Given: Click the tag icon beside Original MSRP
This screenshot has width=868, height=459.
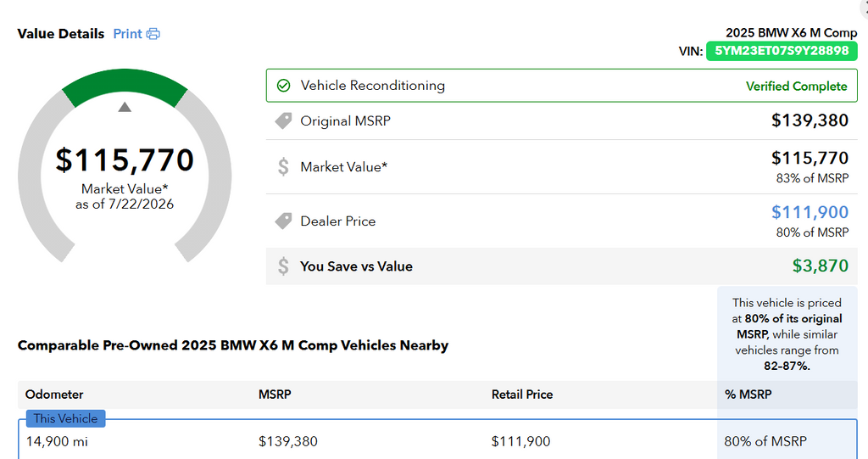Looking at the screenshot, I should point(283,120).
